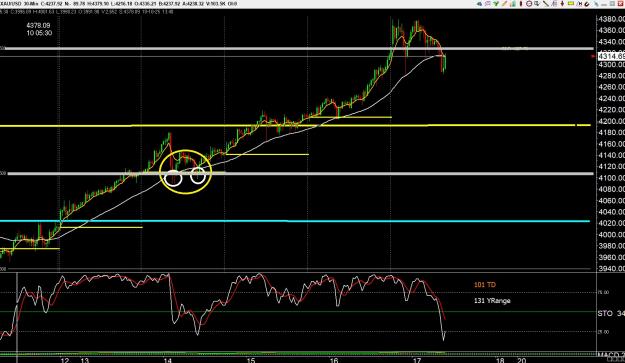The image size is (625, 363).
Task: Click the 4314.69 current price label
Action: (x=611, y=56)
